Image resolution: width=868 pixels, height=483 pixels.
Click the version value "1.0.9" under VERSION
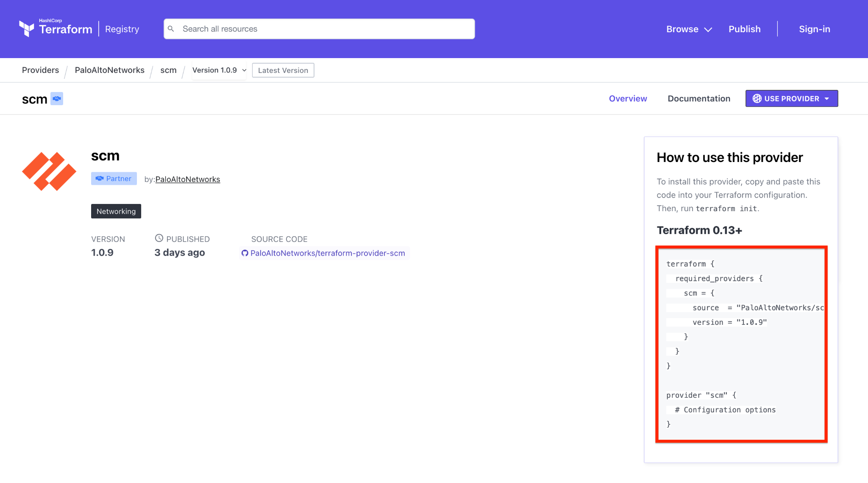click(x=102, y=253)
